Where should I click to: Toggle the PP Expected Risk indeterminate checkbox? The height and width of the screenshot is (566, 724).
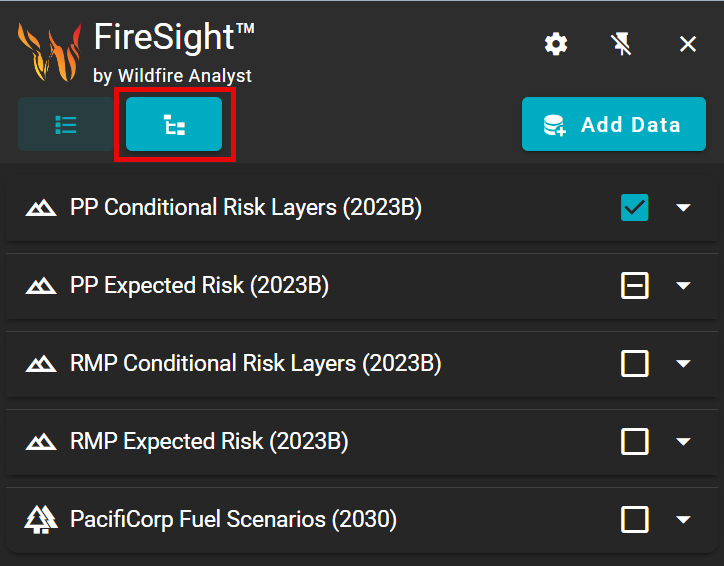click(x=635, y=286)
